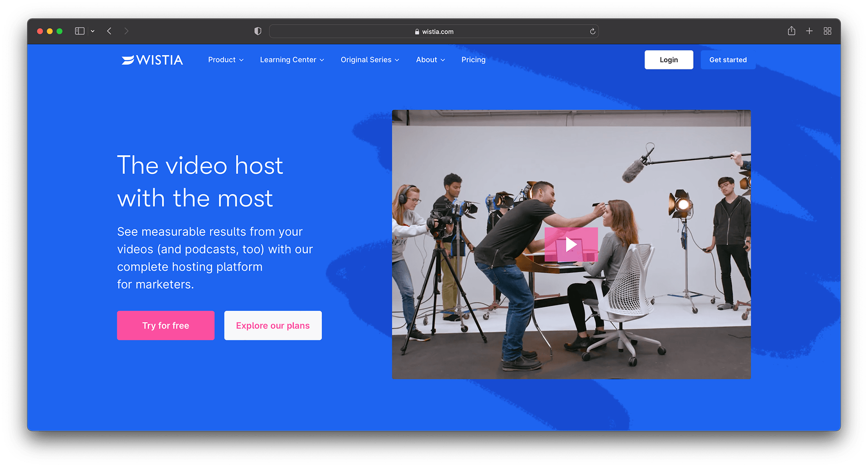Image resolution: width=868 pixels, height=467 pixels.
Task: Click the padlock in the address bar
Action: (x=417, y=31)
